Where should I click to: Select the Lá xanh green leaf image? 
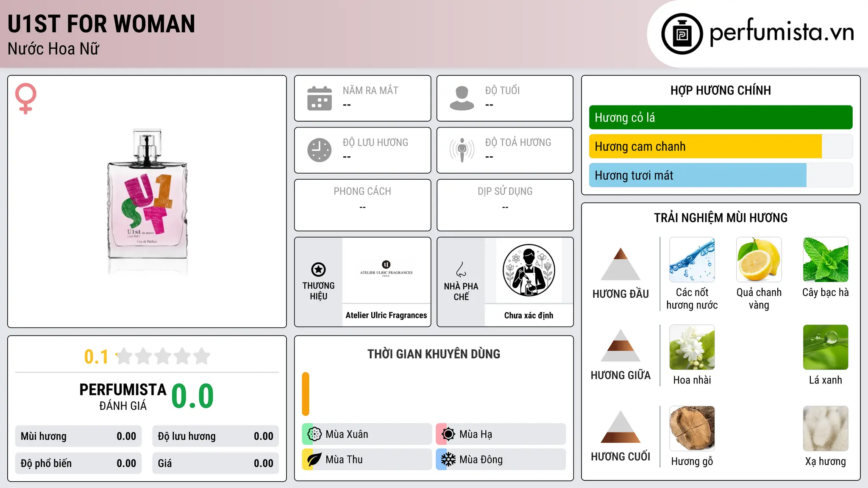(826, 347)
